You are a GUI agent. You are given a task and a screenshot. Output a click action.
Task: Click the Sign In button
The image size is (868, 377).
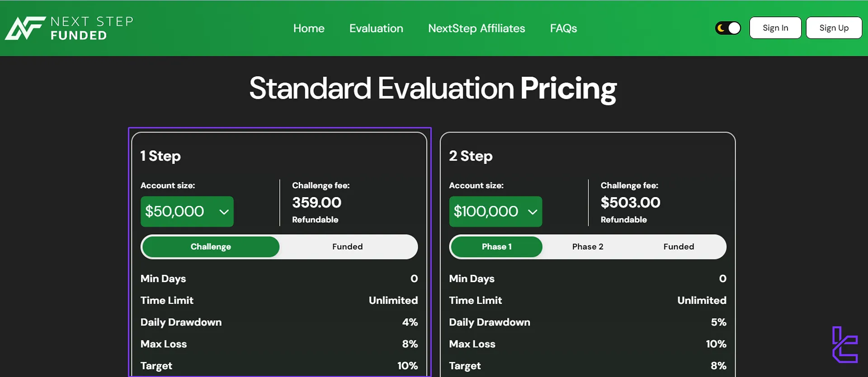point(775,28)
